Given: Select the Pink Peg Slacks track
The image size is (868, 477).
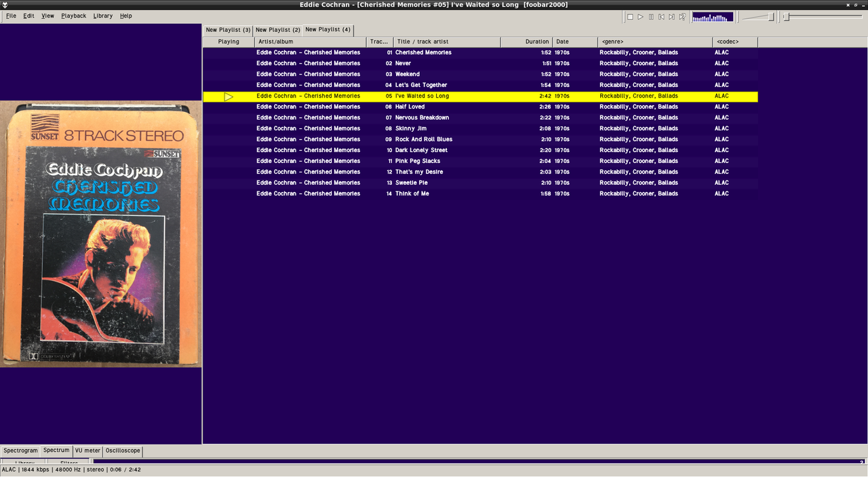Looking at the screenshot, I should (x=418, y=161).
